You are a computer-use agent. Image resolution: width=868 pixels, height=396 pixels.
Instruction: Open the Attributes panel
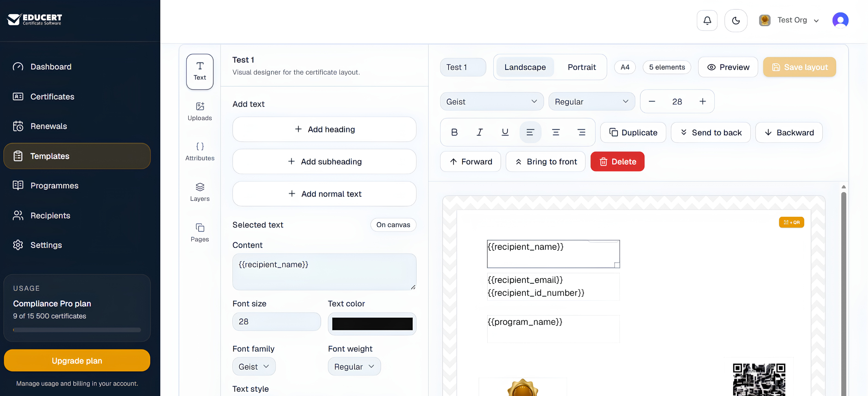[200, 152]
